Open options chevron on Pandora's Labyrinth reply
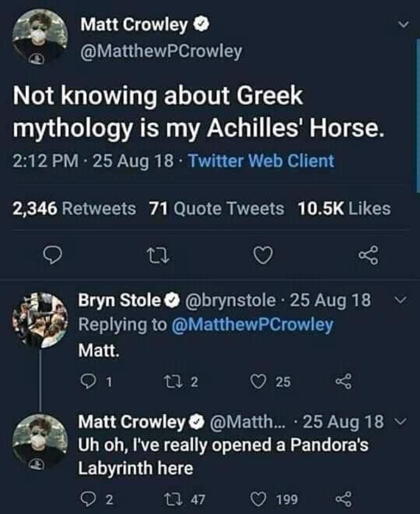The image size is (420, 514). pyautogui.click(x=402, y=422)
